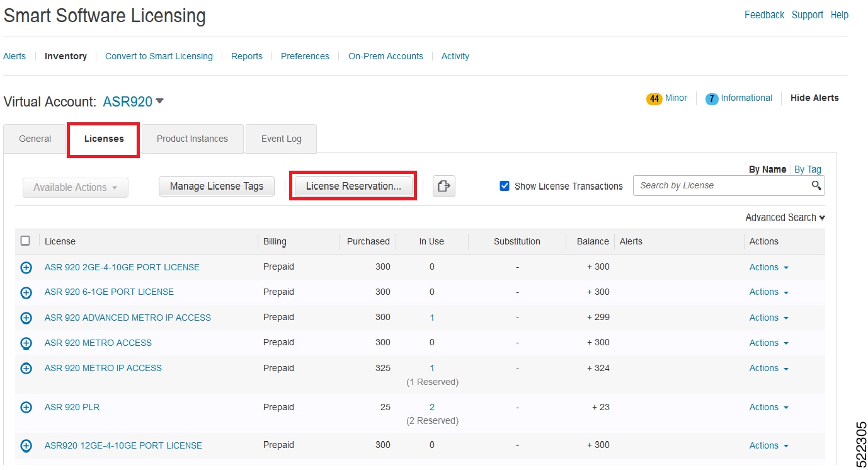Click the +23 balance for ASR 920 PLR

[600, 407]
